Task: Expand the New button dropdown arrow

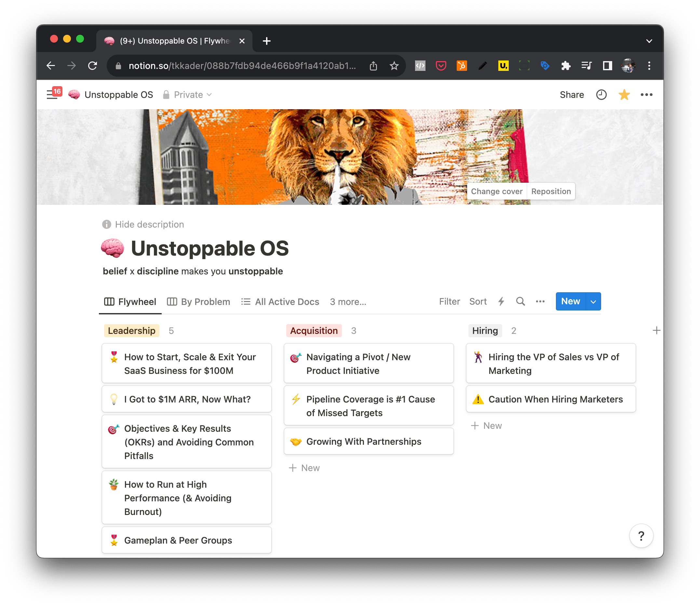Action: pos(593,301)
